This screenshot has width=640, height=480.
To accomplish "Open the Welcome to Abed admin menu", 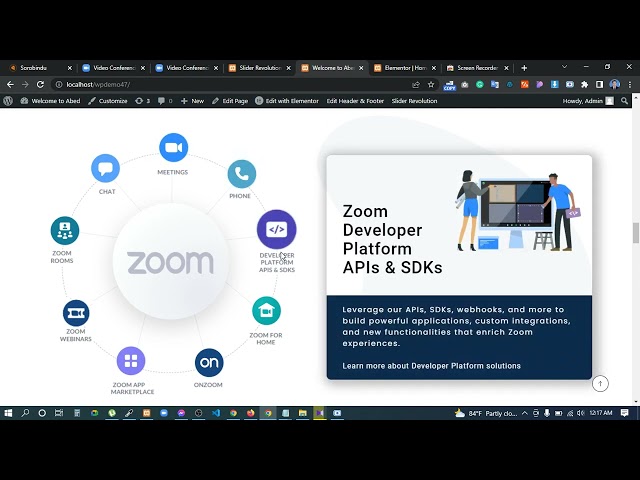I will point(50,101).
